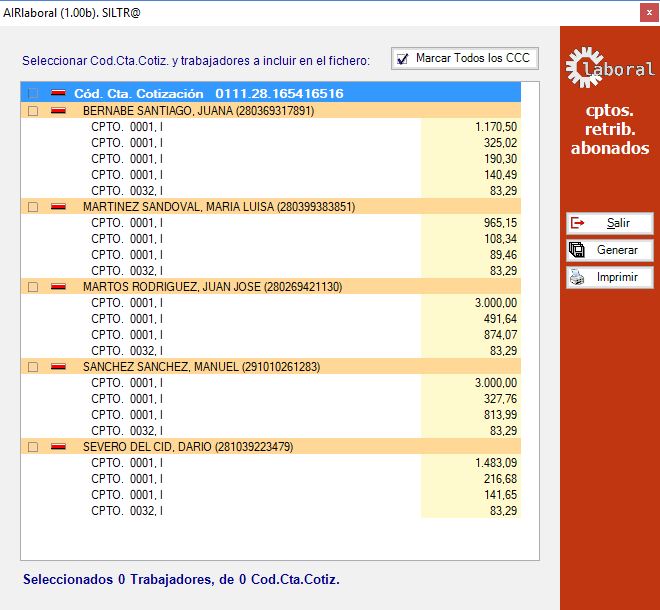Click the Salir button
Screen dimensions: 660x610
coord(610,223)
